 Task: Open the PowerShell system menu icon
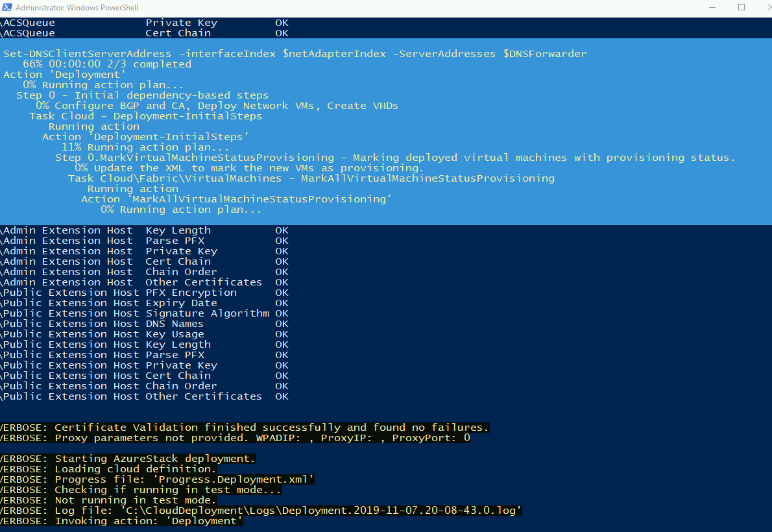click(7, 7)
